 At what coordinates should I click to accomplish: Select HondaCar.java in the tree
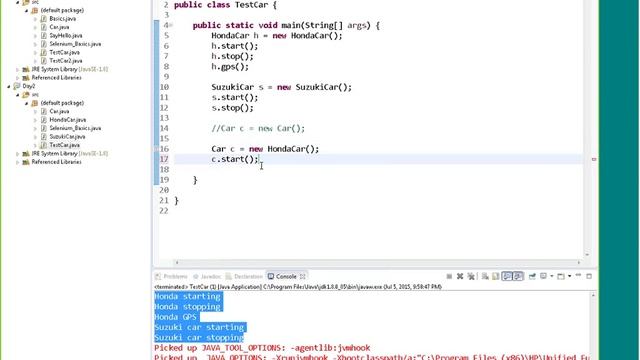68,120
